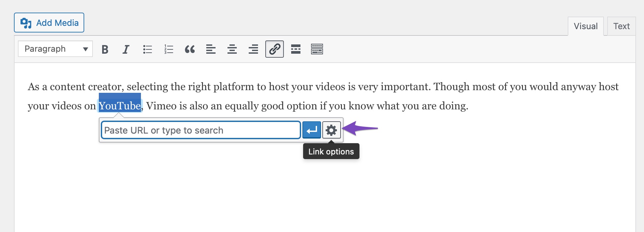Switch to the Visual editor tab
This screenshot has height=232, width=644.
(586, 26)
